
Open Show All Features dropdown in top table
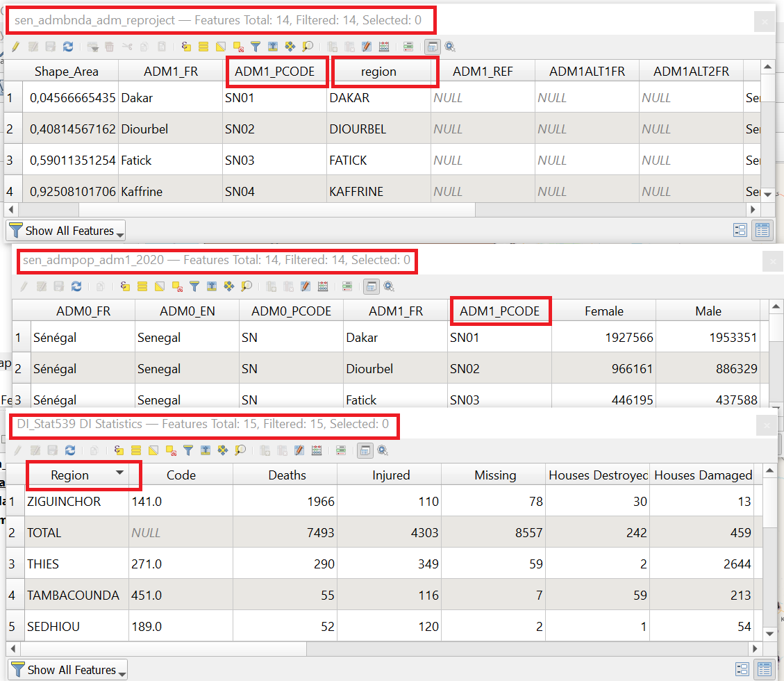pos(65,231)
